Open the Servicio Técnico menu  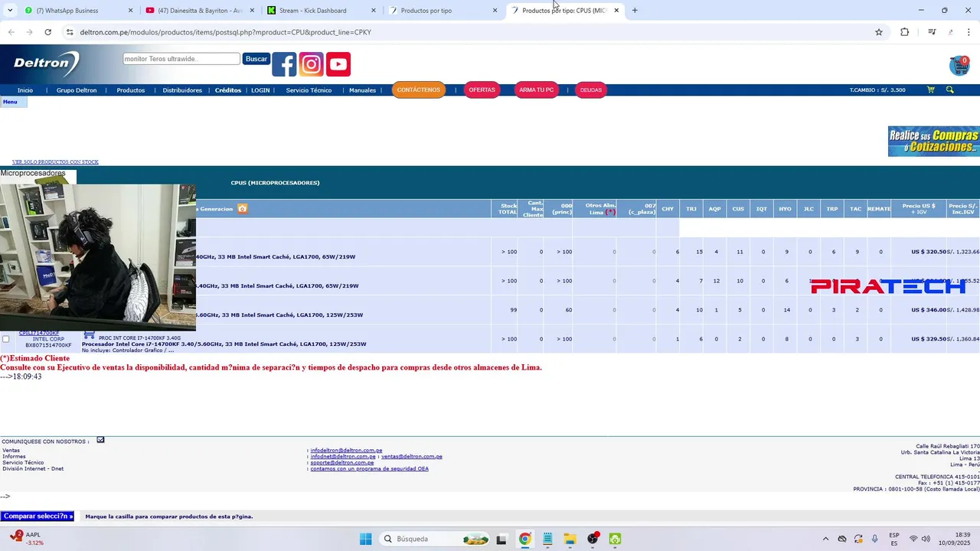[309, 90]
